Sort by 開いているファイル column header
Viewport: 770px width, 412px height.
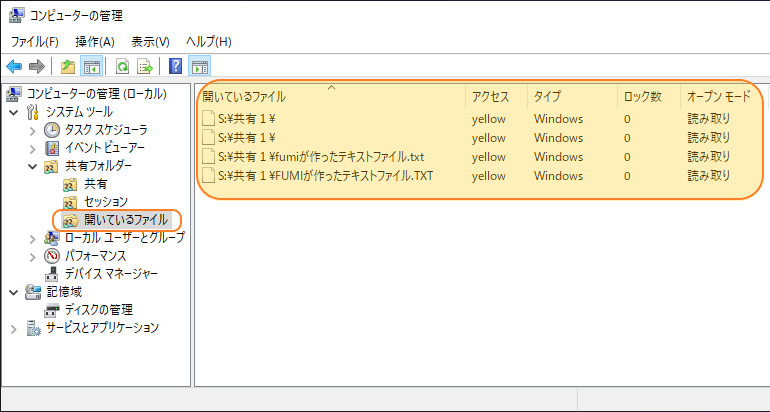331,96
